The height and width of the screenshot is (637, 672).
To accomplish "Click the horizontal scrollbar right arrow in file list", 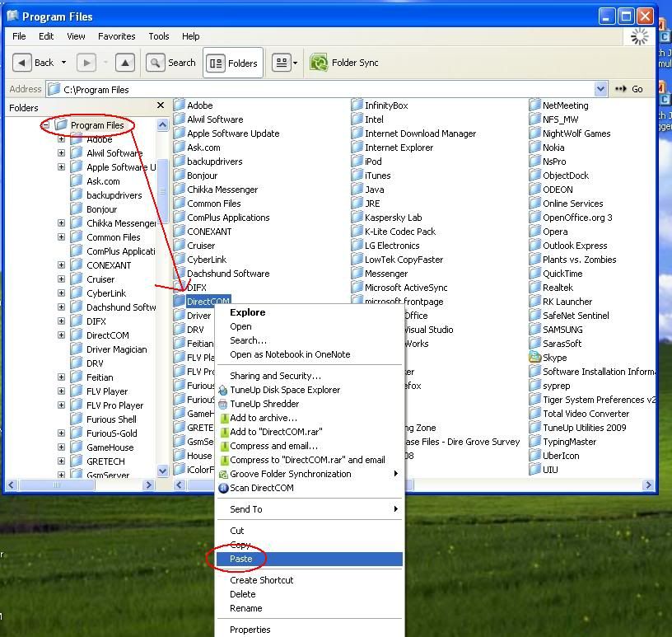I will [648, 485].
